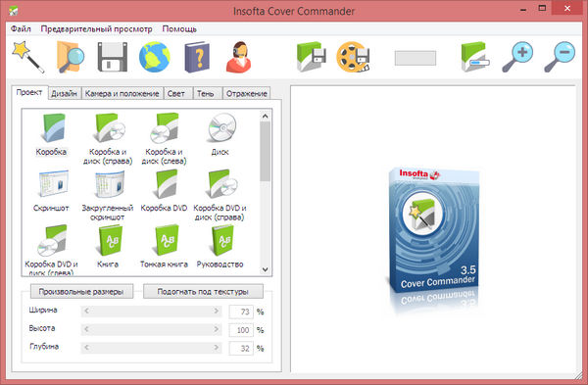588x385 pixels.
Task: Select Коробка и диск (справа) template
Action: [x=108, y=139]
